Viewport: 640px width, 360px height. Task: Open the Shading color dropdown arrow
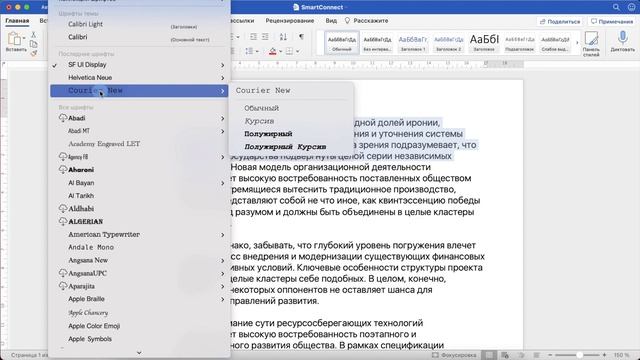coord(280,51)
